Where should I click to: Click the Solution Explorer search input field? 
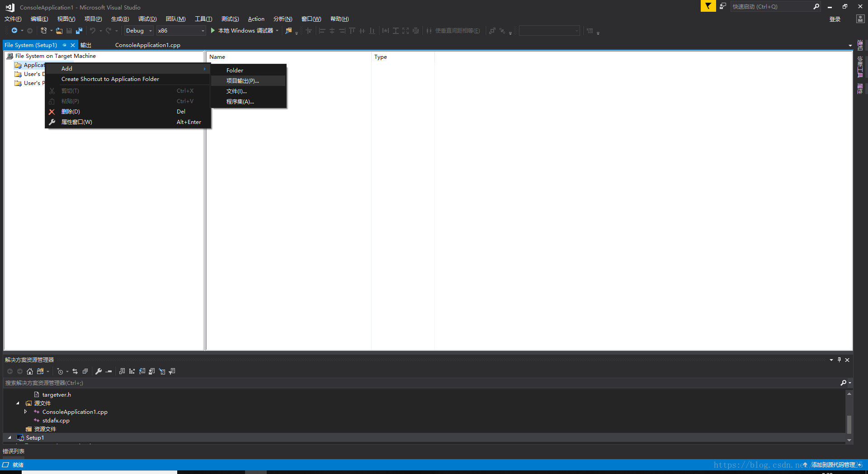420,383
